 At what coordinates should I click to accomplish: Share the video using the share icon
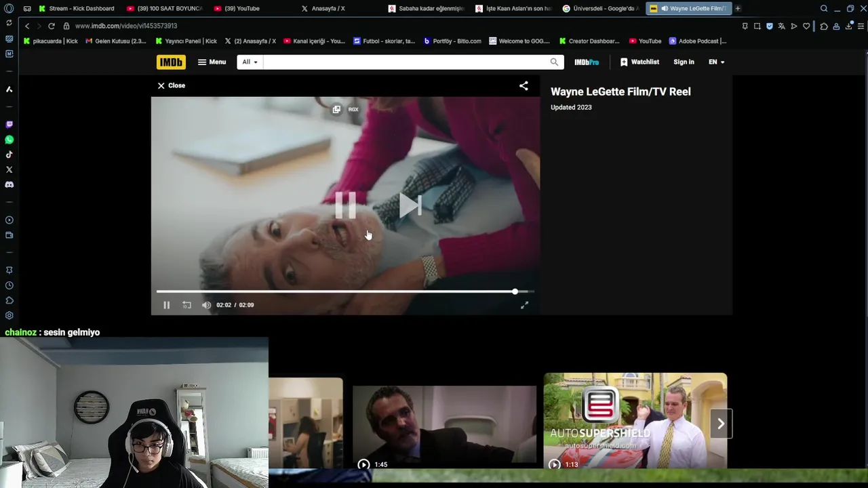[x=524, y=85]
